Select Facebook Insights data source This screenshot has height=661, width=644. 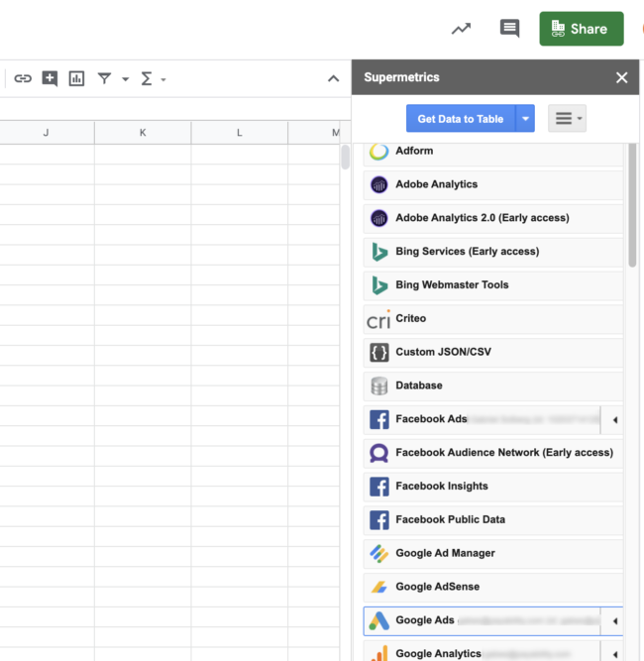[493, 487]
